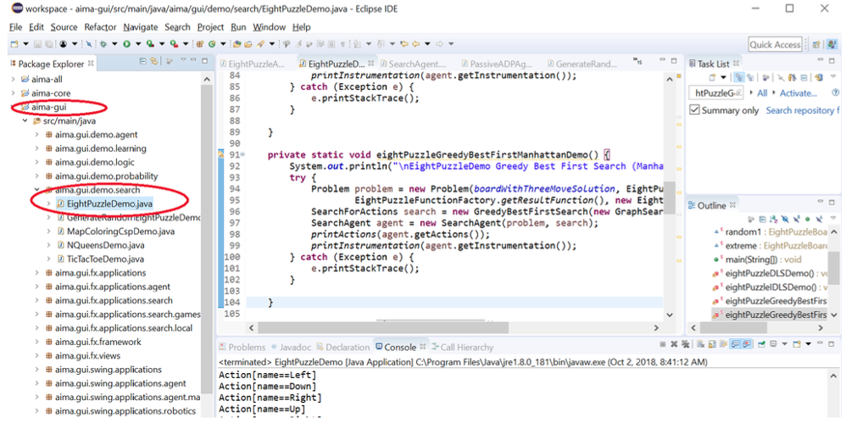Toggle Sort alphabetically in Outline toolbar
Viewport: 868px width, 429px height.
(x=774, y=220)
